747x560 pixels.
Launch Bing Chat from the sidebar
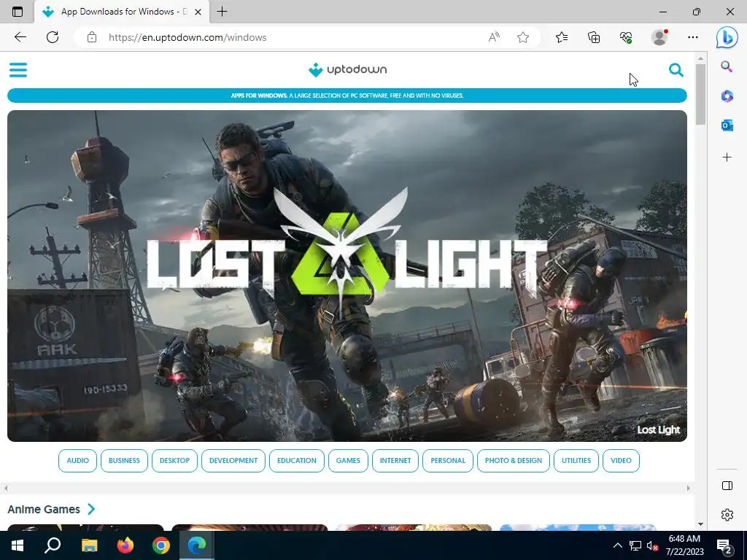coord(727,37)
